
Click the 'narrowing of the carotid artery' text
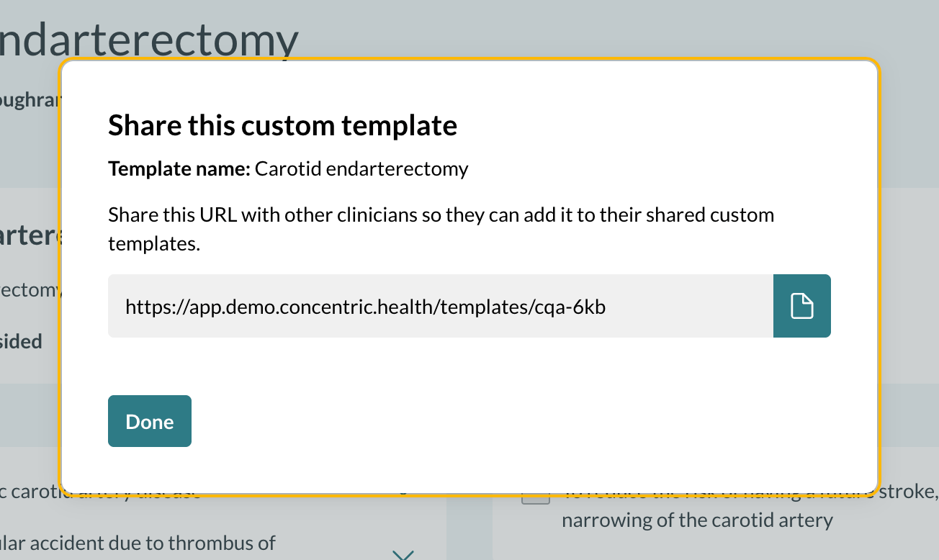pos(696,520)
